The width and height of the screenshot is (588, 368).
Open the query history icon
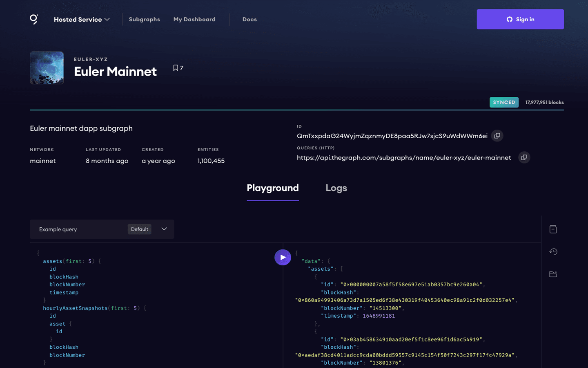tap(553, 251)
